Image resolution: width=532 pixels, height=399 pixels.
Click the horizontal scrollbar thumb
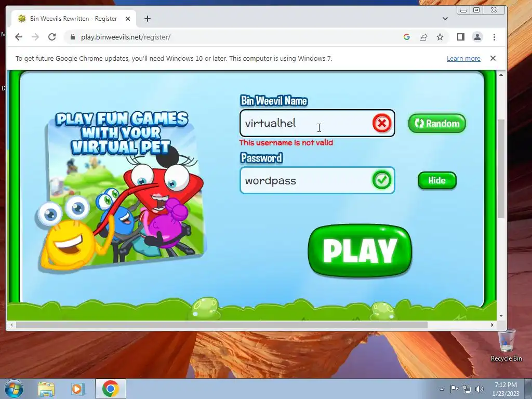(x=222, y=325)
